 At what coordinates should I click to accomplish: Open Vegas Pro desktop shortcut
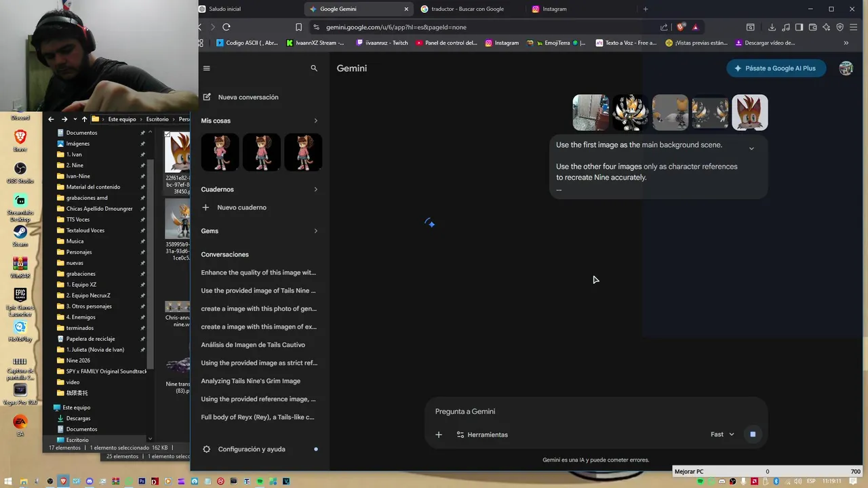20,394
